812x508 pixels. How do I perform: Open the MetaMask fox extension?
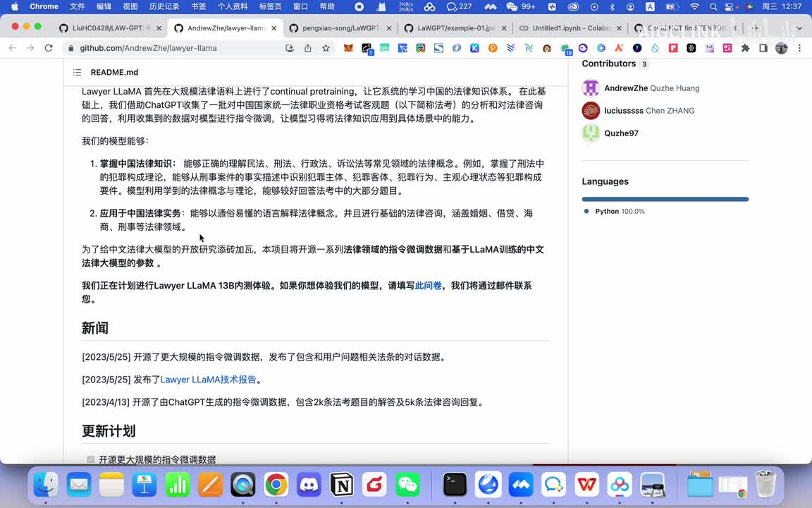click(349, 48)
